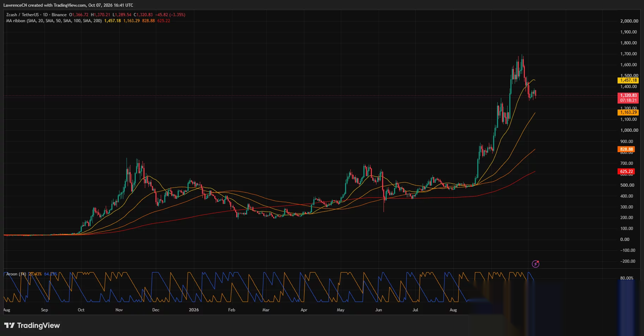644x336 pixels.
Task: Select the MA ribbon indicator legend
Action: [54, 21]
